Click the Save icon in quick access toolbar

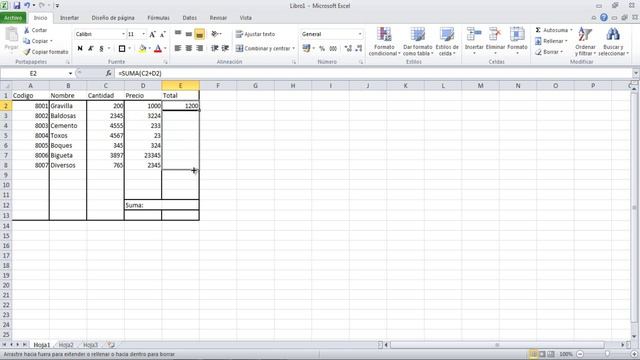coord(17,6)
